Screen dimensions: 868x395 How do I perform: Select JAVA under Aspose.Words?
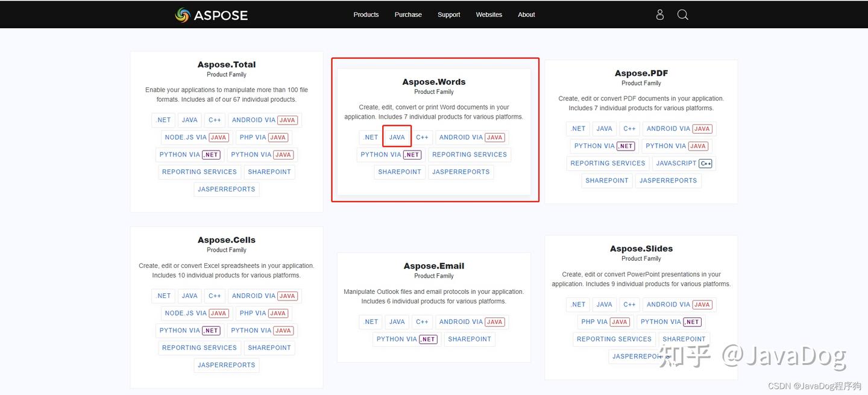point(397,137)
